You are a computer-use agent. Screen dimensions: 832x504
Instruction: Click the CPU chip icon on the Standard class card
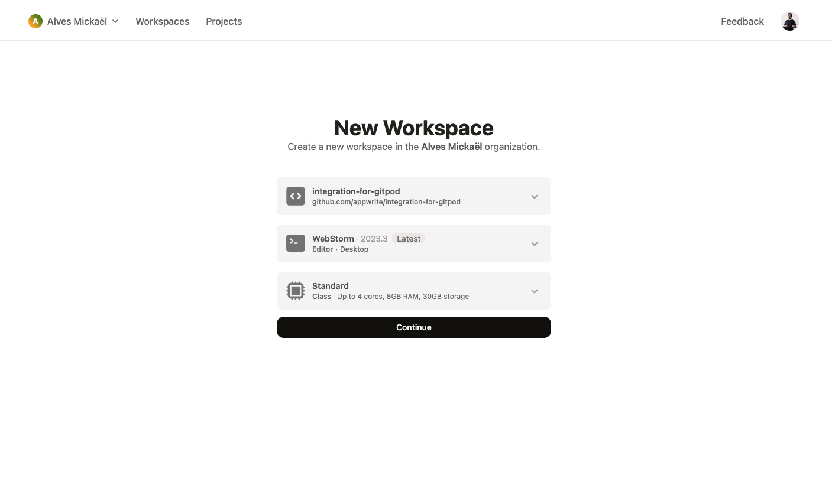[x=296, y=291]
